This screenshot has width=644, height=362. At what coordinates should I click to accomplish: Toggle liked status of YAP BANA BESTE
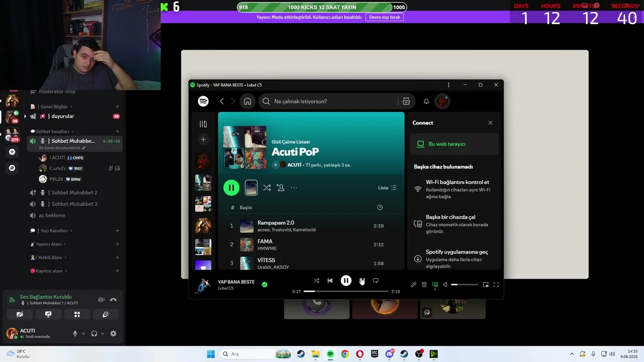click(x=265, y=285)
